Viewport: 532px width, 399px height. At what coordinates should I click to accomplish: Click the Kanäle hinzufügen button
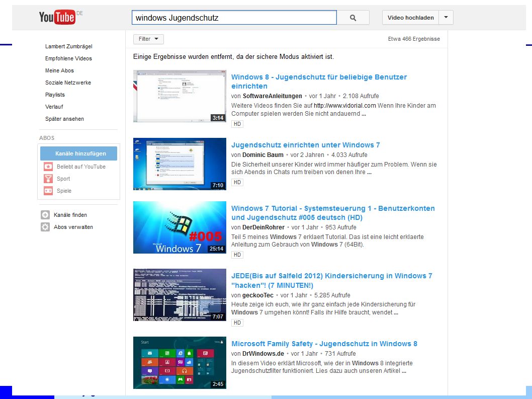tap(79, 153)
